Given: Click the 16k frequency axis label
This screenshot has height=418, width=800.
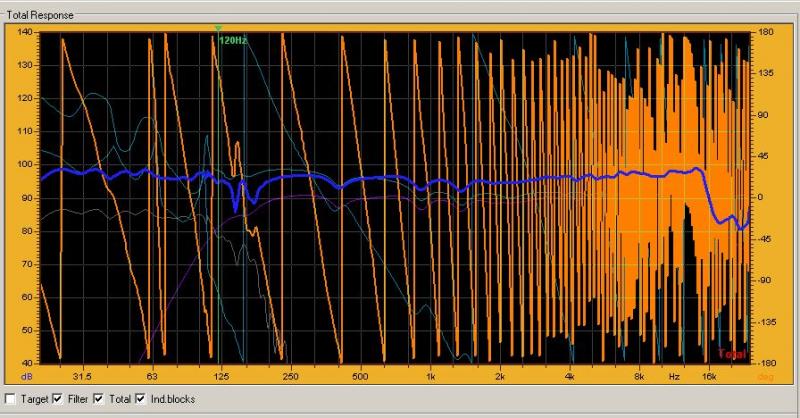Looking at the screenshot, I should tap(708, 377).
